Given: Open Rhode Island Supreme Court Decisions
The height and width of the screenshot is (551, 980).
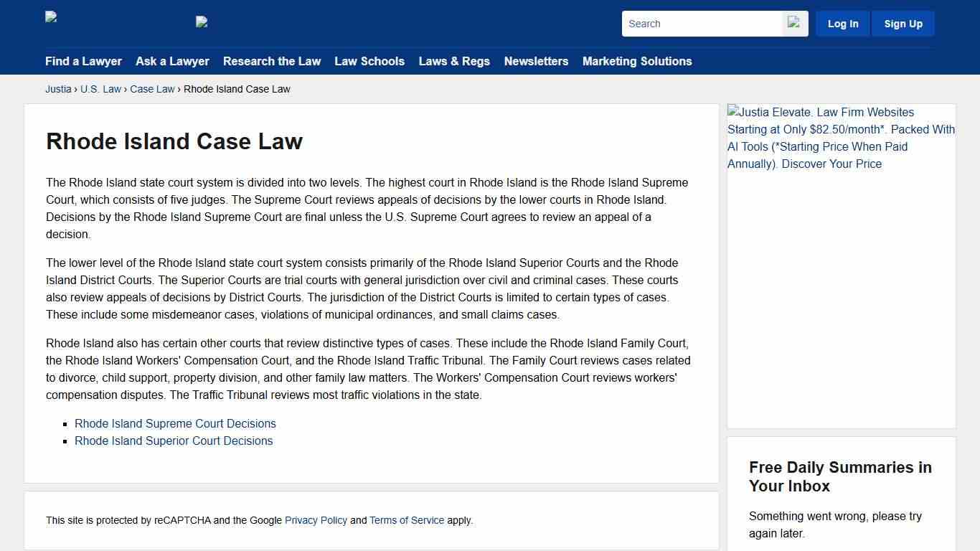Looking at the screenshot, I should (175, 423).
